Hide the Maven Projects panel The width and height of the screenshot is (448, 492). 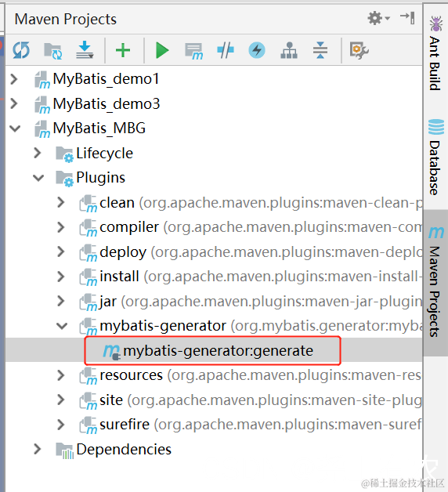pyautogui.click(x=407, y=17)
